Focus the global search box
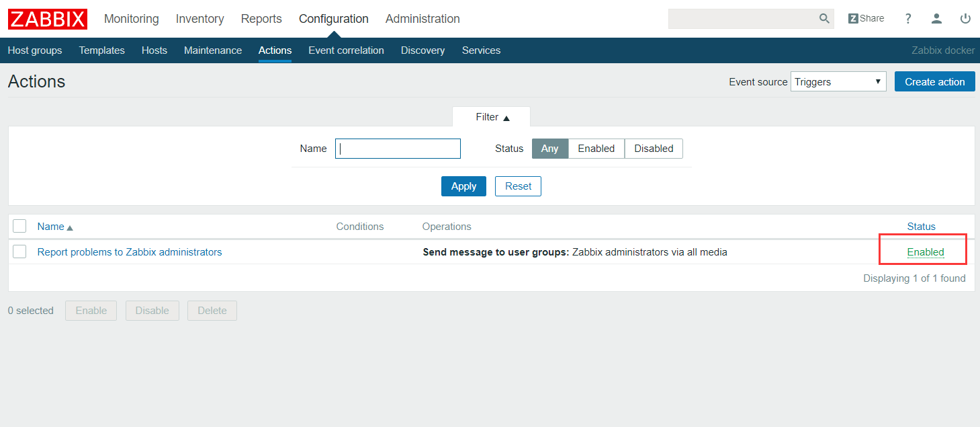 tap(743, 19)
